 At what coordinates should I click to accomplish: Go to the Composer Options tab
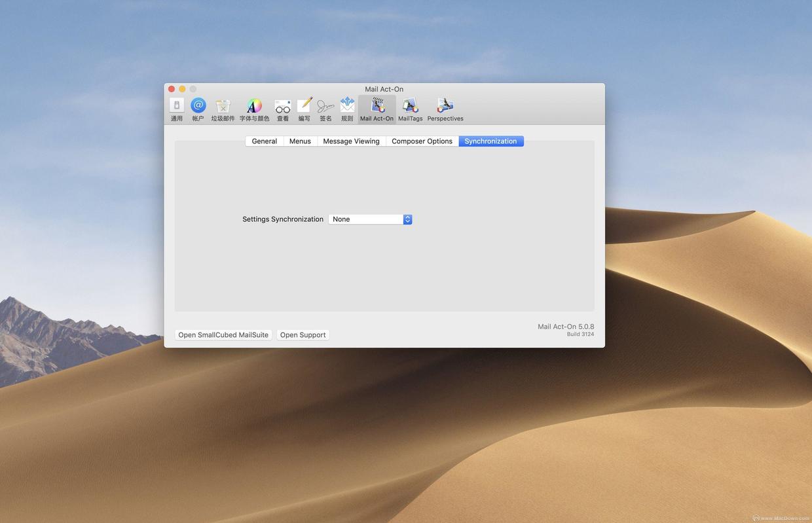click(x=422, y=141)
